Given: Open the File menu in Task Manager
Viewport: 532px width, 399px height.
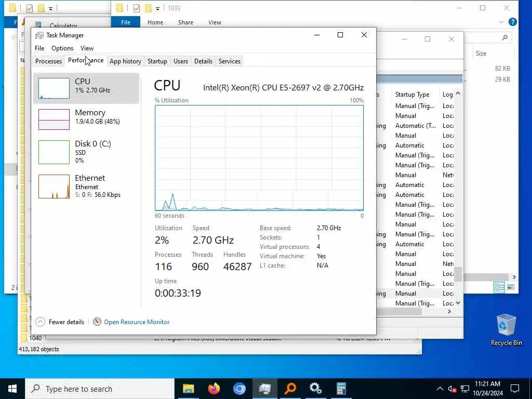Looking at the screenshot, I should 39,48.
